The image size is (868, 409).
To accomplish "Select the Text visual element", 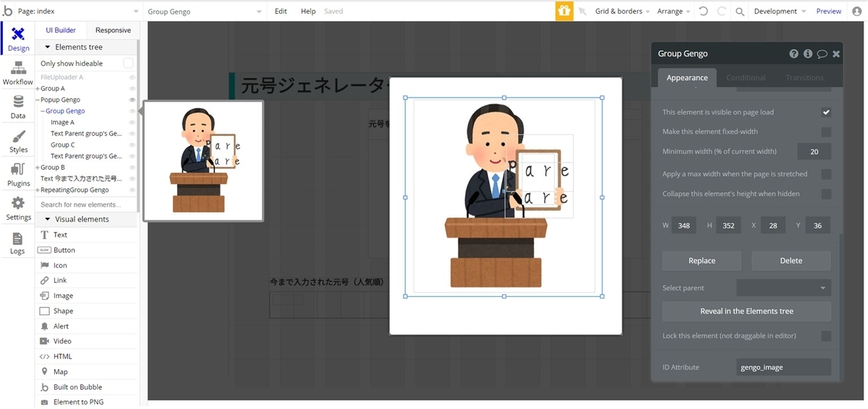I will pyautogui.click(x=86, y=235).
